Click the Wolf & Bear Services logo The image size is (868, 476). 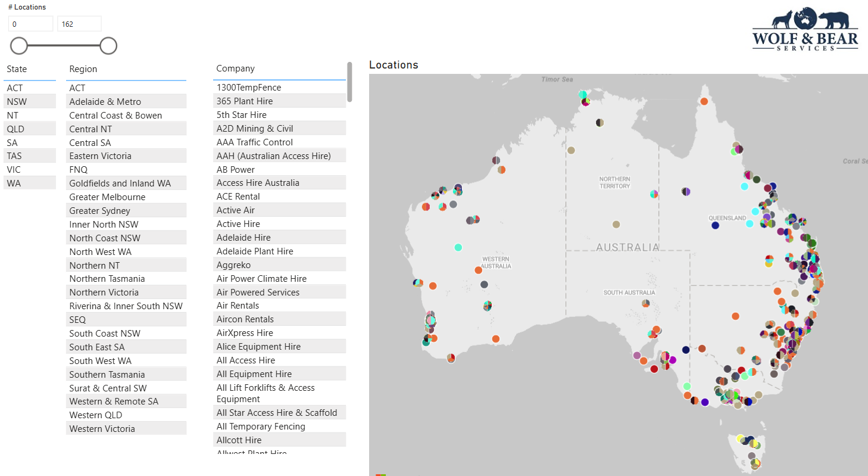pos(805,29)
